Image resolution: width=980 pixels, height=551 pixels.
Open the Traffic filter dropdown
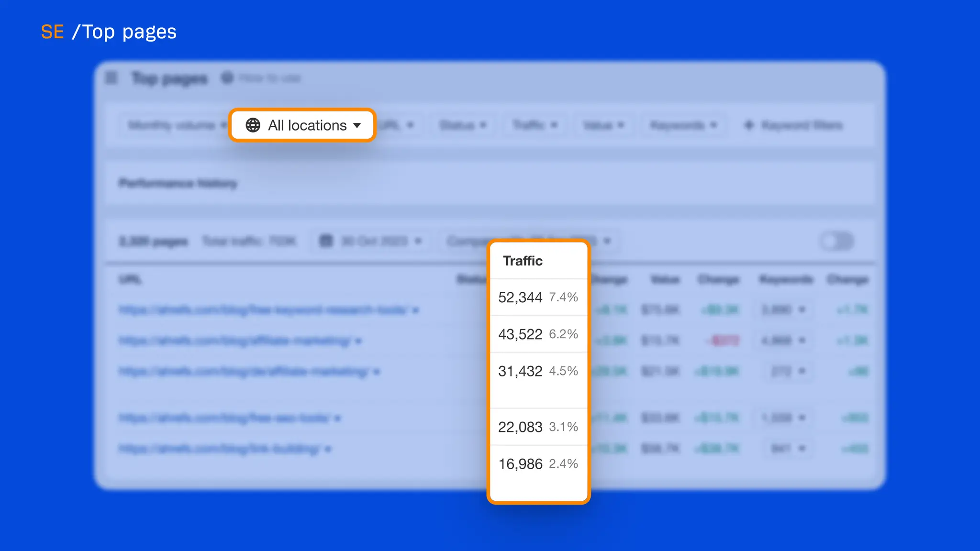(x=535, y=125)
